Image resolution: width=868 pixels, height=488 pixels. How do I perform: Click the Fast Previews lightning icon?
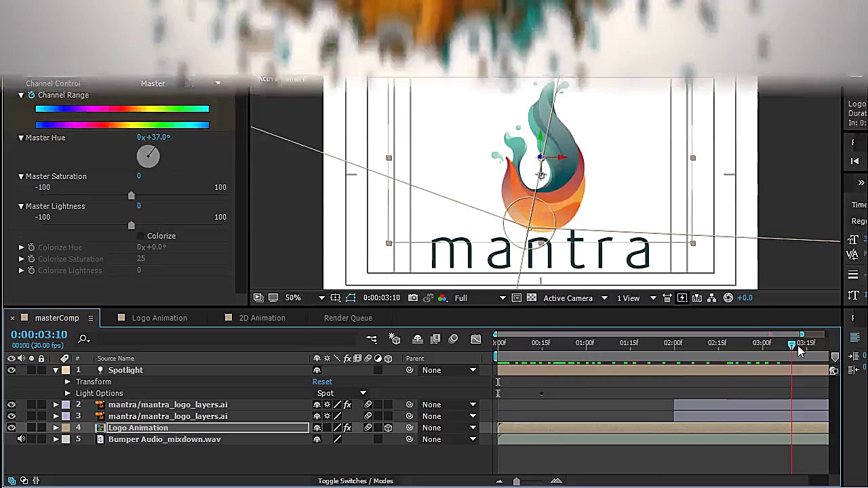pos(682,298)
